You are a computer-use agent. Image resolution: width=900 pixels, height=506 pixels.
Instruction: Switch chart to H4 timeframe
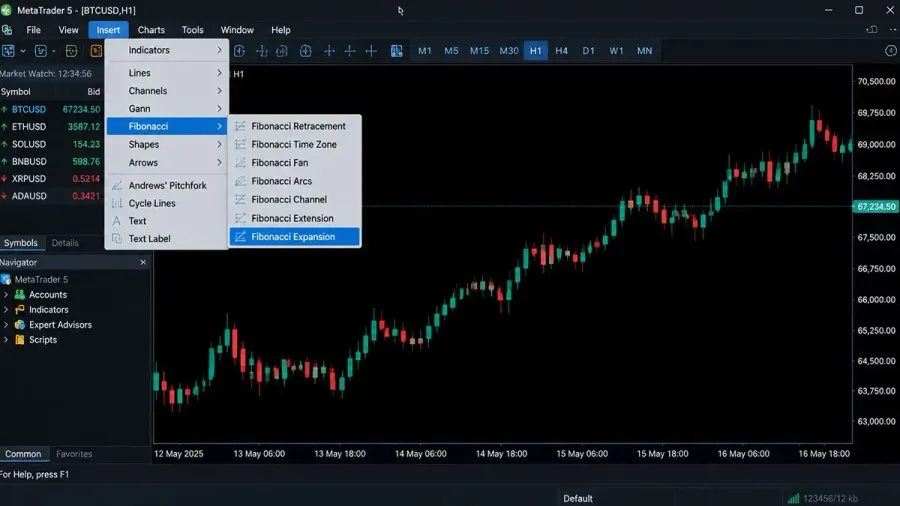[x=561, y=51]
